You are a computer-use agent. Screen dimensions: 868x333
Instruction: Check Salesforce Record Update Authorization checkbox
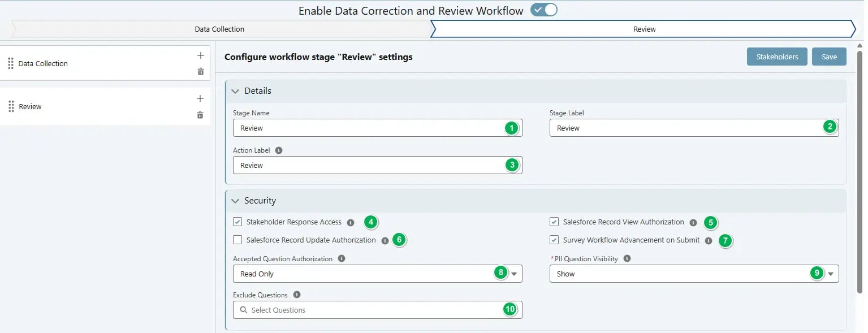[237, 240]
